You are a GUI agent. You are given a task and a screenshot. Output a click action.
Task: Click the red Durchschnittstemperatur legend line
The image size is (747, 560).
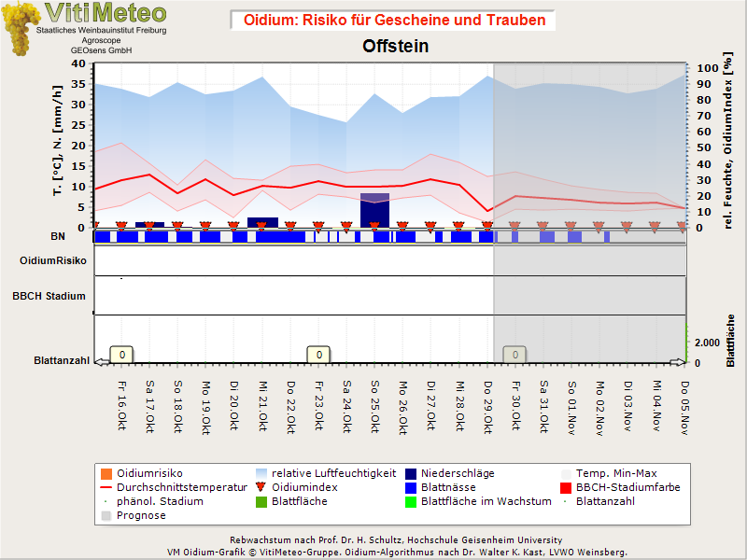pyautogui.click(x=106, y=487)
